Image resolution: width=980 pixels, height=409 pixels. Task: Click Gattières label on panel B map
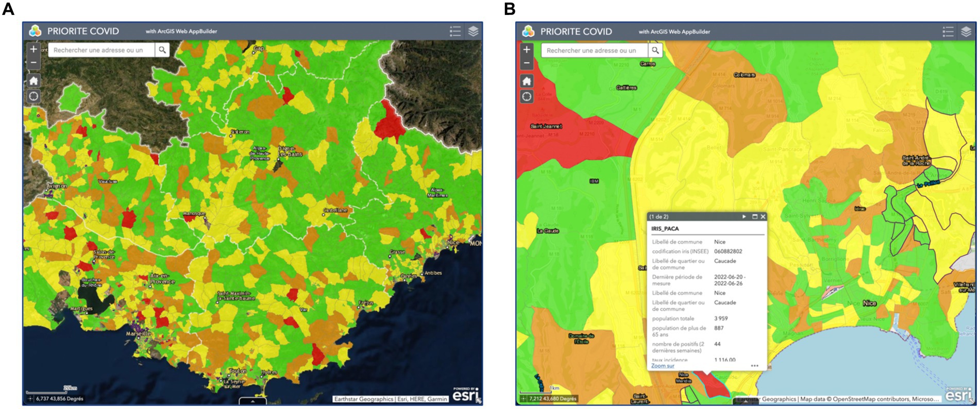[x=627, y=88]
